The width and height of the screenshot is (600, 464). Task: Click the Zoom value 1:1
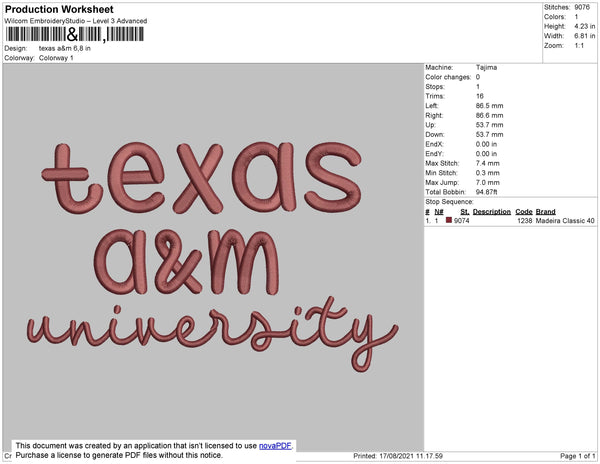579,46
